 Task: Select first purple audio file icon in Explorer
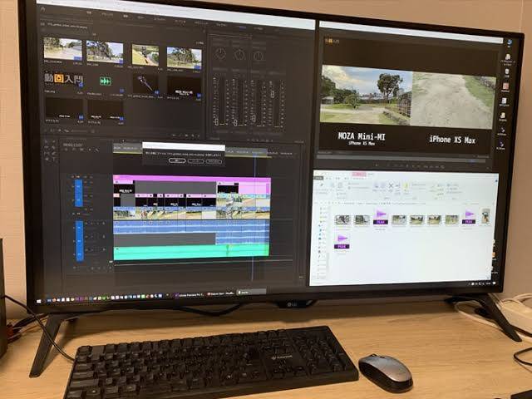[x=381, y=217]
